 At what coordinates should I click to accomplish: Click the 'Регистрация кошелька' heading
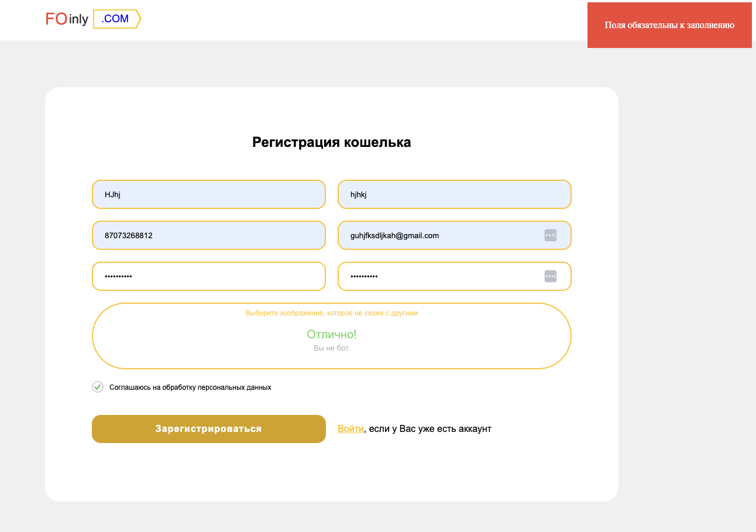pos(331,142)
